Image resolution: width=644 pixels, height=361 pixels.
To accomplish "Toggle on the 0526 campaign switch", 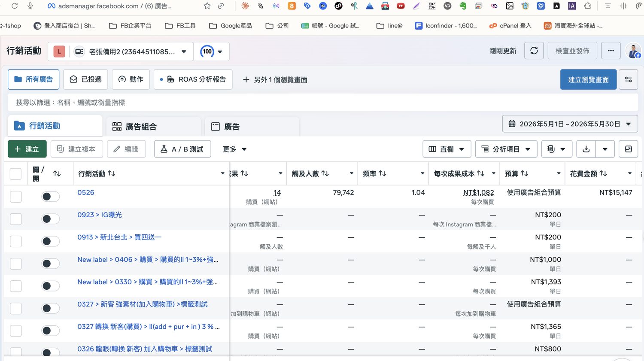I will [50, 197].
